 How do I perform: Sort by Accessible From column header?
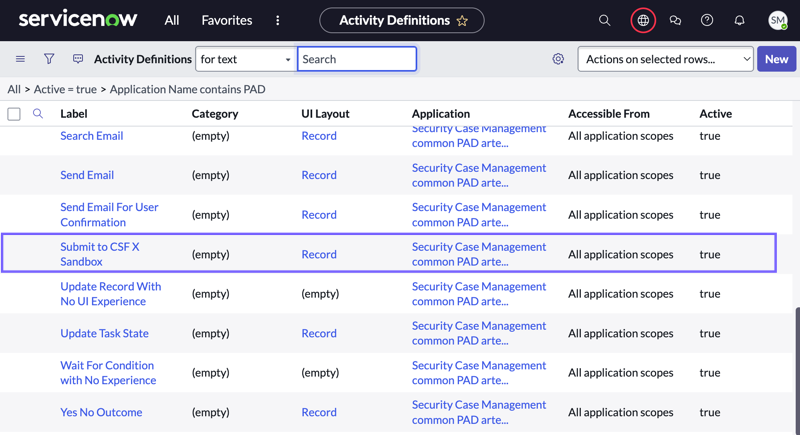pyautogui.click(x=609, y=114)
